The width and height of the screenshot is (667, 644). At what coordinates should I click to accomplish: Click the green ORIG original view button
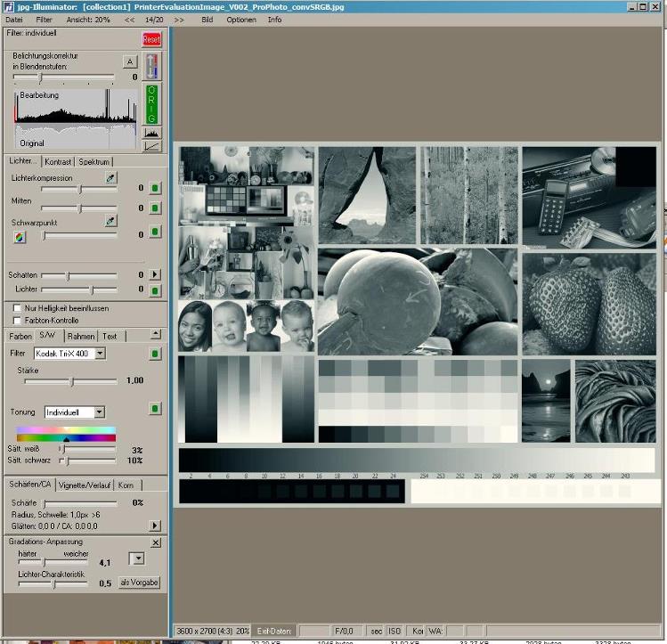pos(152,104)
